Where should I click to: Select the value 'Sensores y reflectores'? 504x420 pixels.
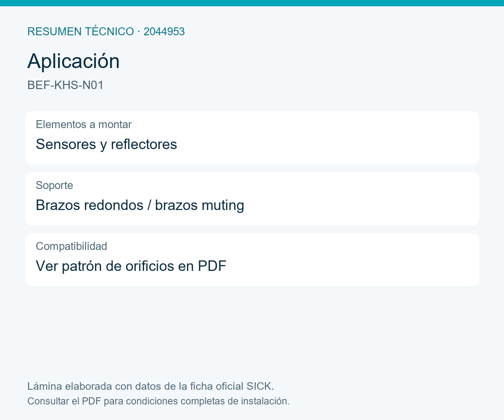106,144
